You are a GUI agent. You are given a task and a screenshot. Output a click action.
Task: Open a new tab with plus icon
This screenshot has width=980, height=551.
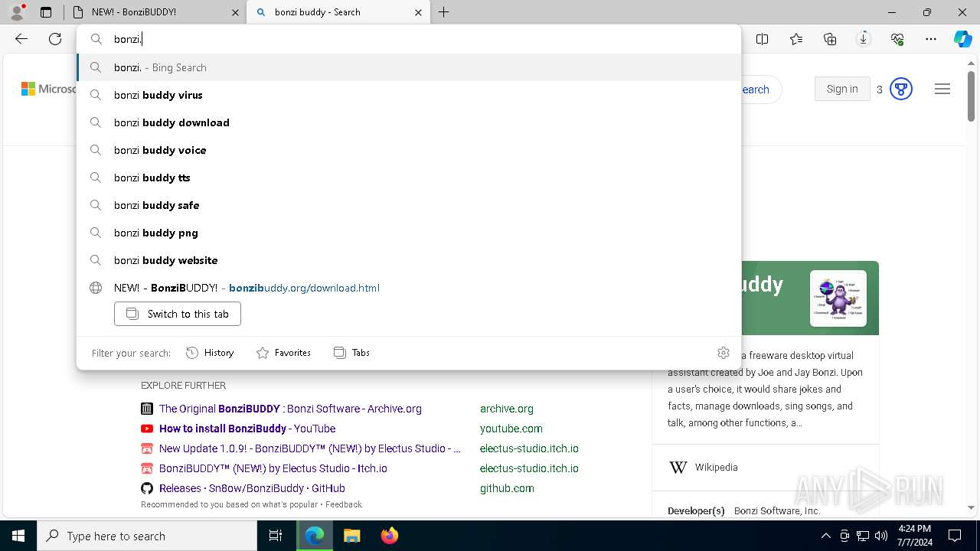444,12
